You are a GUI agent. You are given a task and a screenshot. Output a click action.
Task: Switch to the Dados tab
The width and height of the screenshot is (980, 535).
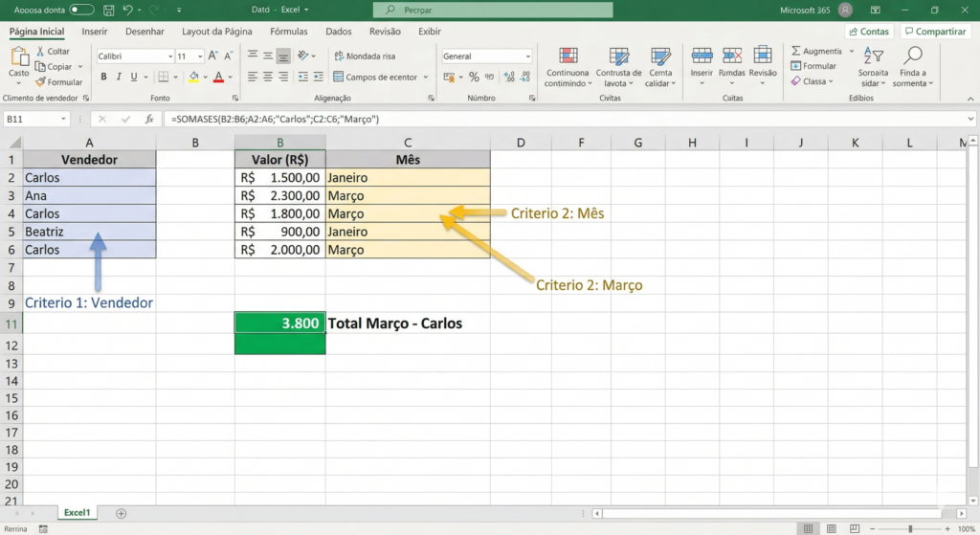(338, 32)
